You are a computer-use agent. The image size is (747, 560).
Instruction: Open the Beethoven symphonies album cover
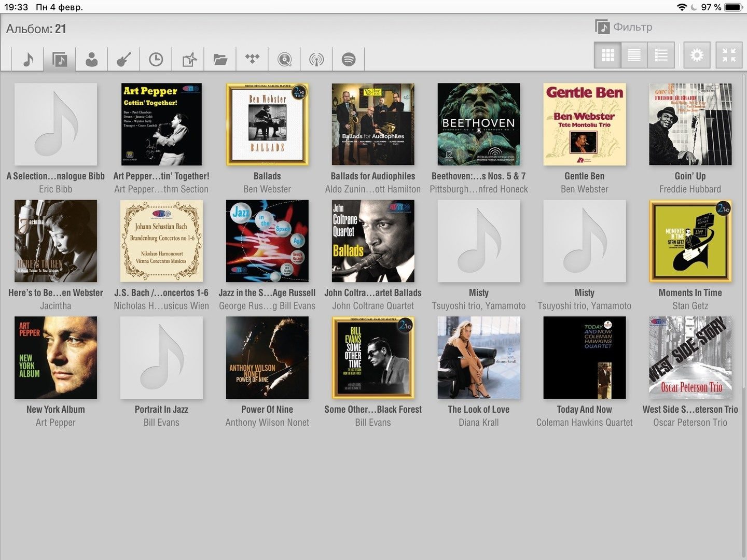479,124
